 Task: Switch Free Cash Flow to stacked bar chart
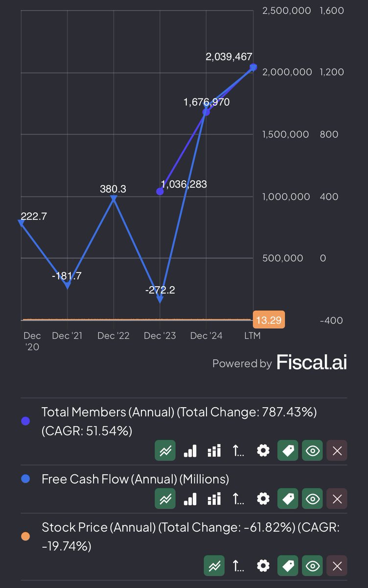214,499
